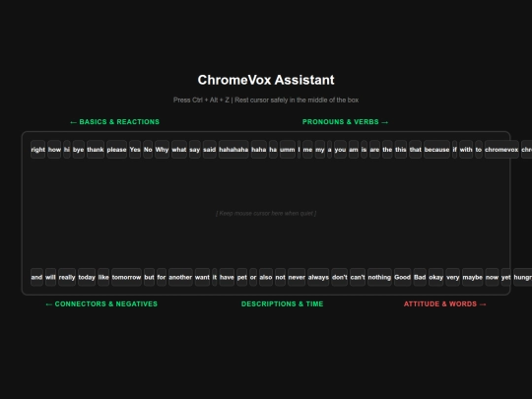Choose the 'you' word button
The width and height of the screenshot is (532, 399).
tap(340, 150)
